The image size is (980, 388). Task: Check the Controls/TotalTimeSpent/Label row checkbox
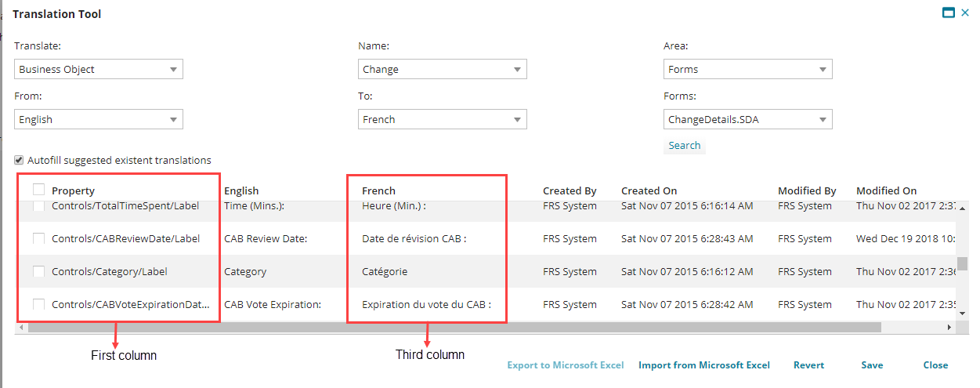(39, 206)
